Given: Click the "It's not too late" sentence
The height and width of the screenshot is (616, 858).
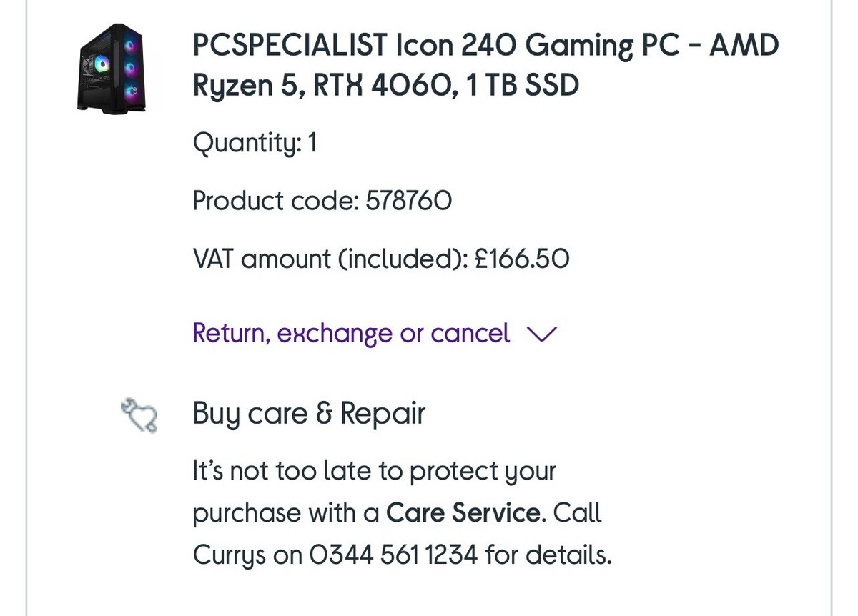Looking at the screenshot, I should [374, 472].
